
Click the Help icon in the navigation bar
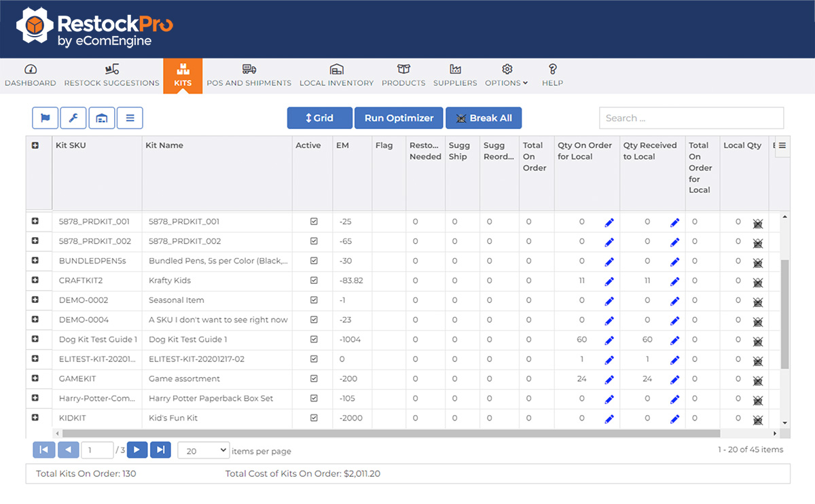click(552, 75)
